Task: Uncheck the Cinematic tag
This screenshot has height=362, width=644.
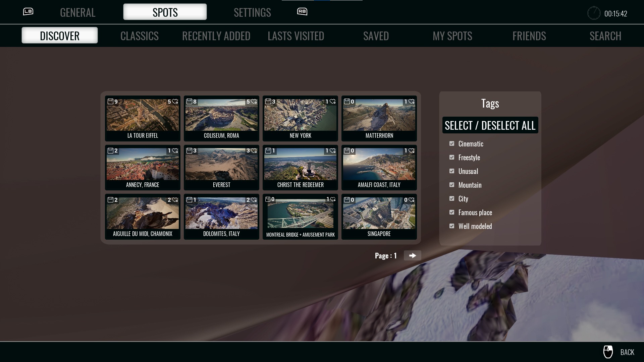Action: click(452, 143)
